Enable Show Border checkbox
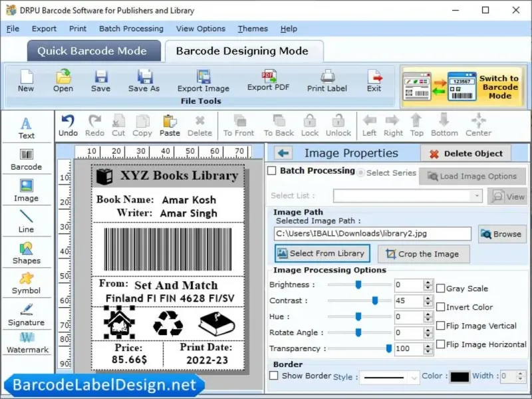 coord(273,376)
